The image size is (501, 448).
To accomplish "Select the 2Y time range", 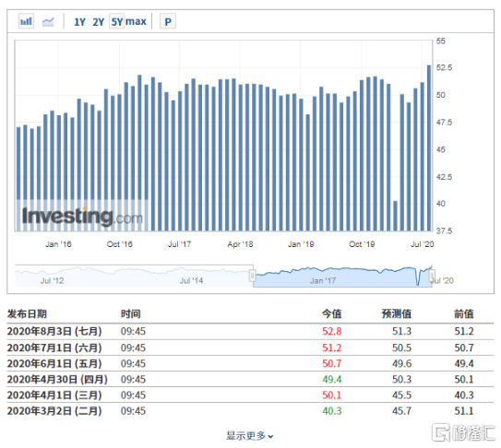I will click(99, 22).
